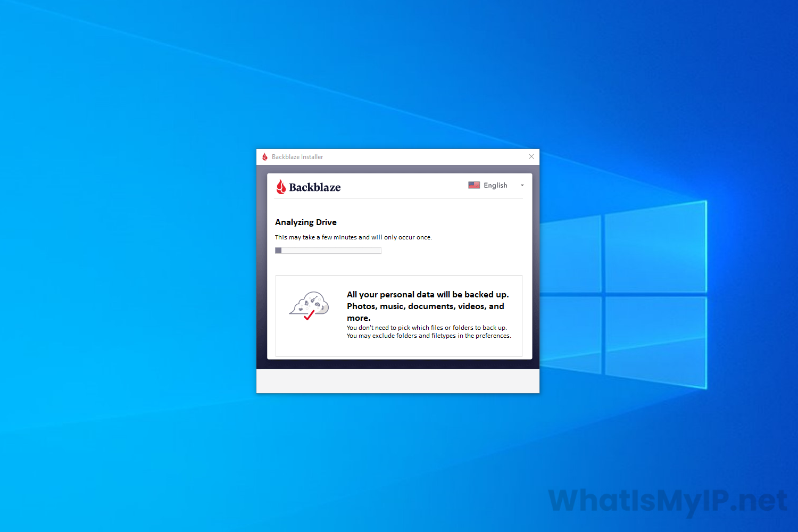The width and height of the screenshot is (798, 532).
Task: Click the 'Backblaze Installer' window title
Action: tap(297, 157)
